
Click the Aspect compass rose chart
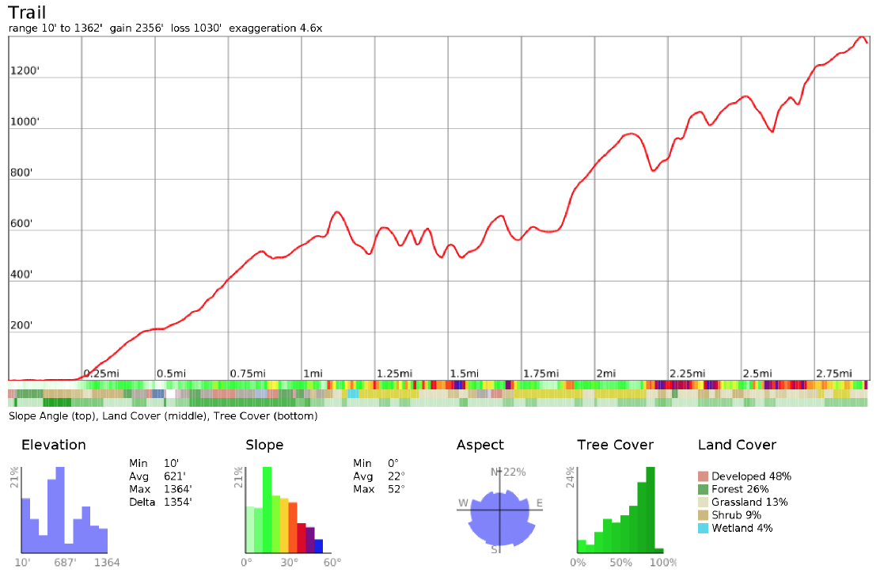[x=499, y=510]
